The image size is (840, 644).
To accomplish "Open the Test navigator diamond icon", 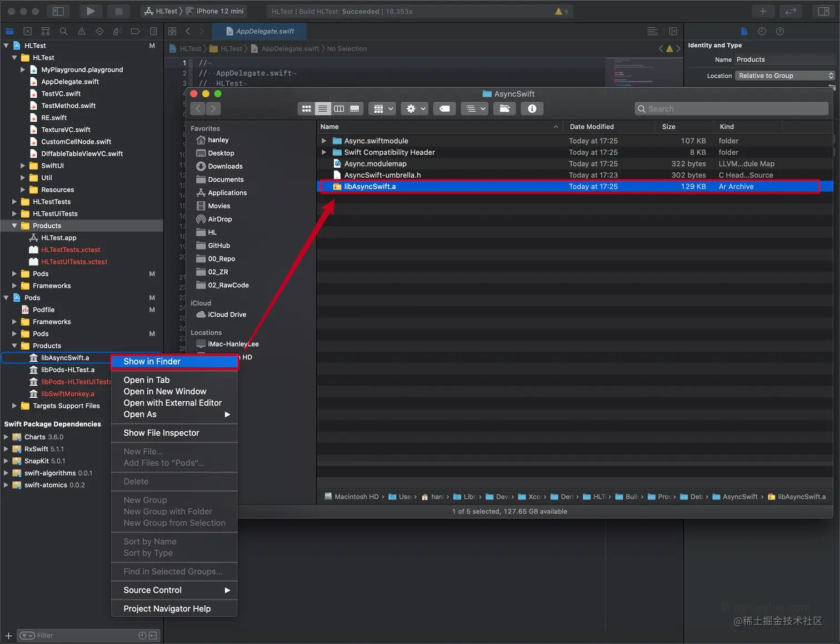I will tap(99, 31).
